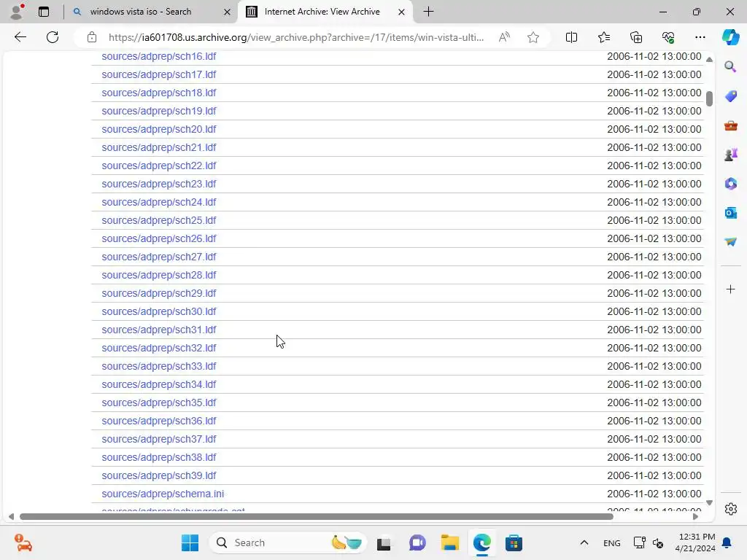Open the Split screen icon
This screenshot has width=747, height=560.
click(x=571, y=37)
